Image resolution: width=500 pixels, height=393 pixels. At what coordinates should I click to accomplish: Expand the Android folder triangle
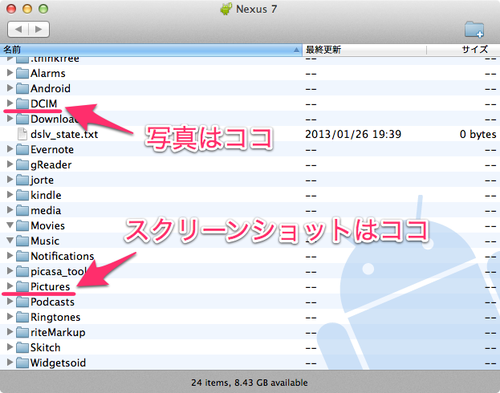pos(10,88)
